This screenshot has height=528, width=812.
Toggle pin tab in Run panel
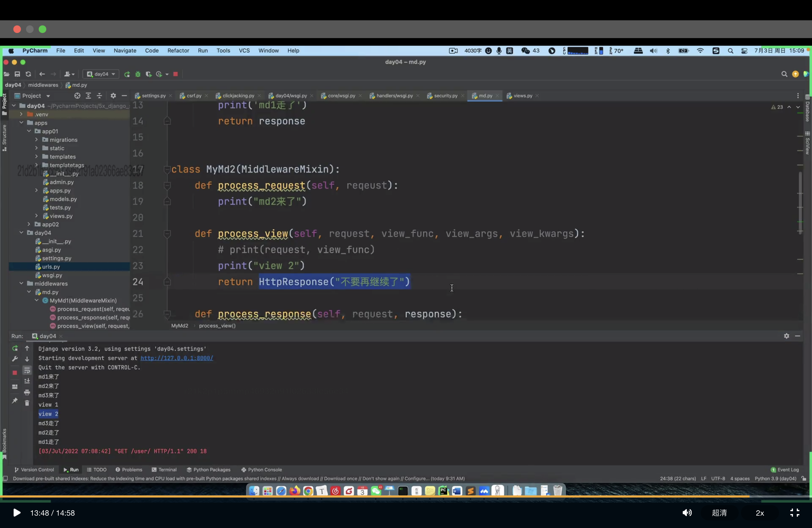[15, 401]
